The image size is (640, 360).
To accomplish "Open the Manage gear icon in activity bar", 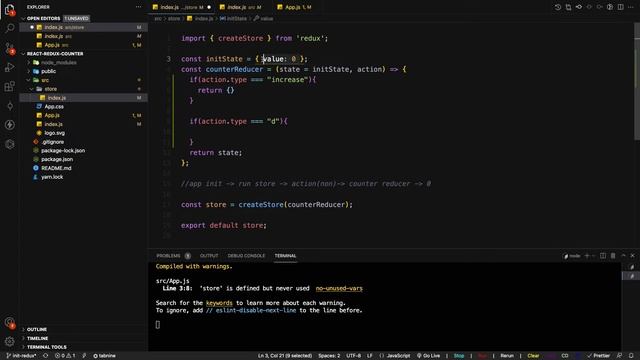I will (10, 341).
